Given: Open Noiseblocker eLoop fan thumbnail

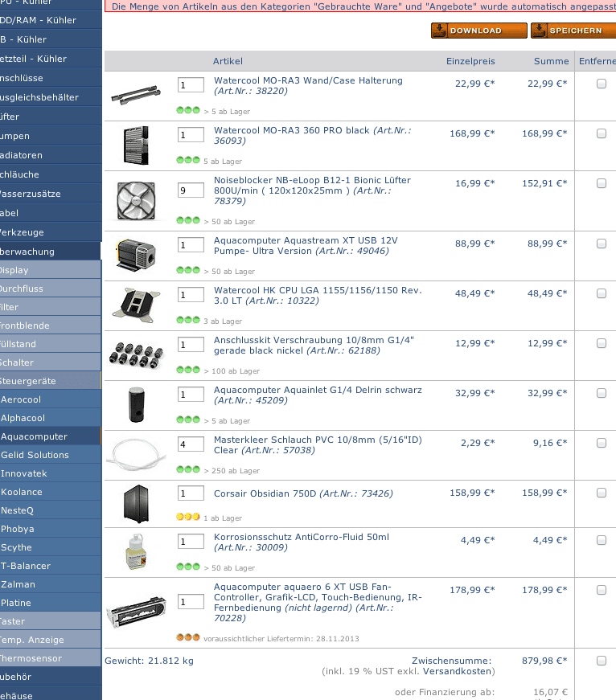Looking at the screenshot, I should tap(136, 201).
